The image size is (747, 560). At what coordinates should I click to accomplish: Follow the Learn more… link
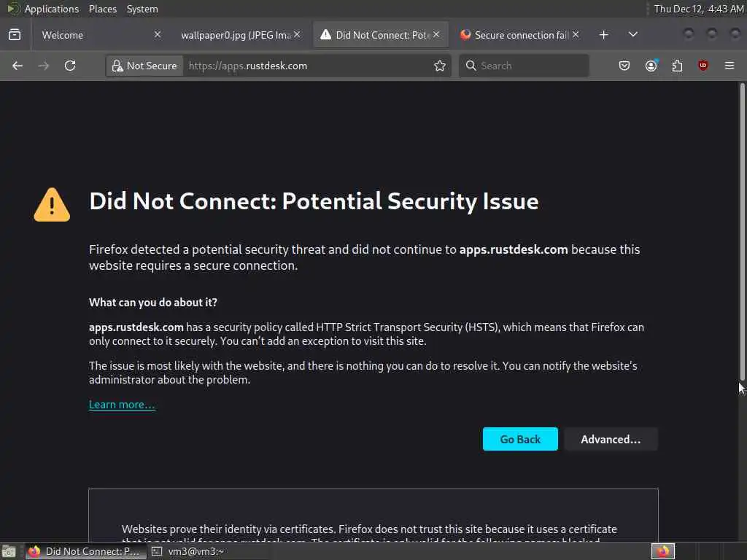122,405
